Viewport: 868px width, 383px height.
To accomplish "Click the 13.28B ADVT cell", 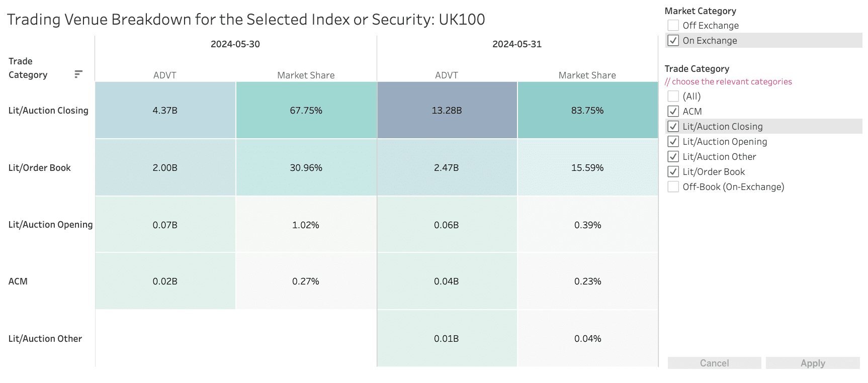I will (x=447, y=111).
